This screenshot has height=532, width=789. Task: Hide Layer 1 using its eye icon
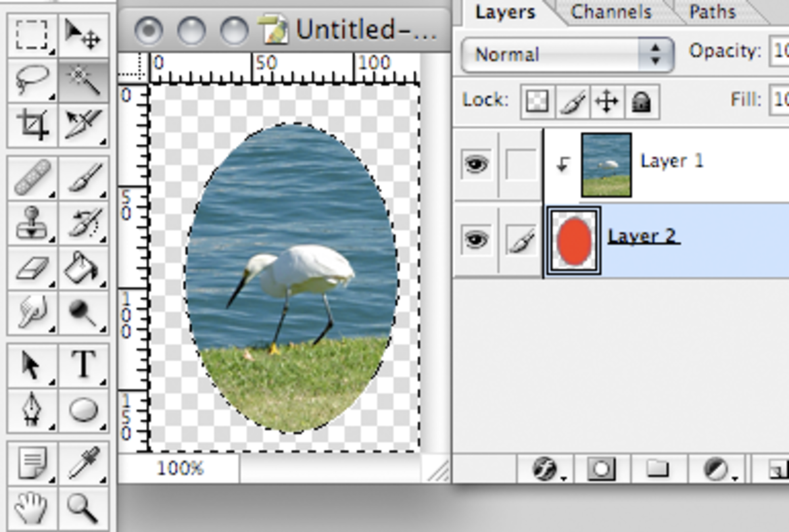(476, 164)
